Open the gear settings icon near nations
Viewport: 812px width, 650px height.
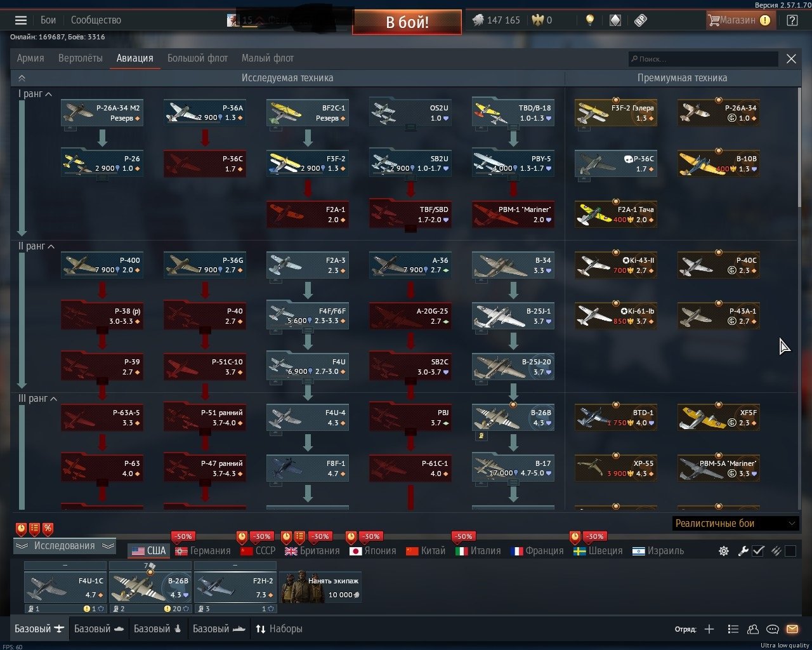(724, 551)
